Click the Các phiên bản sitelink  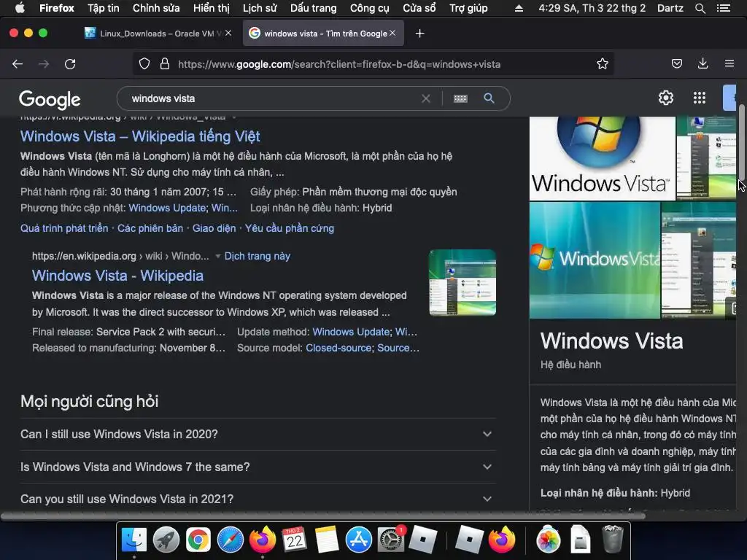point(150,228)
